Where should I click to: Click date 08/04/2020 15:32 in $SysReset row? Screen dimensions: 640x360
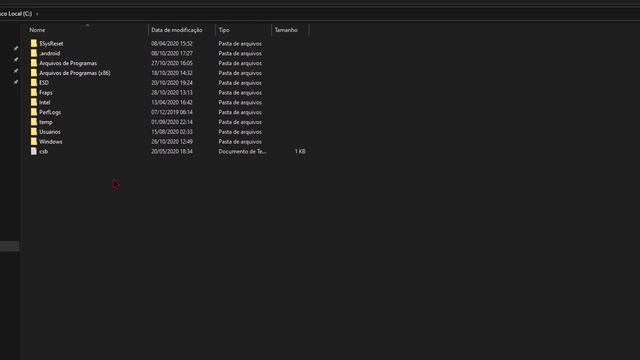point(172,43)
